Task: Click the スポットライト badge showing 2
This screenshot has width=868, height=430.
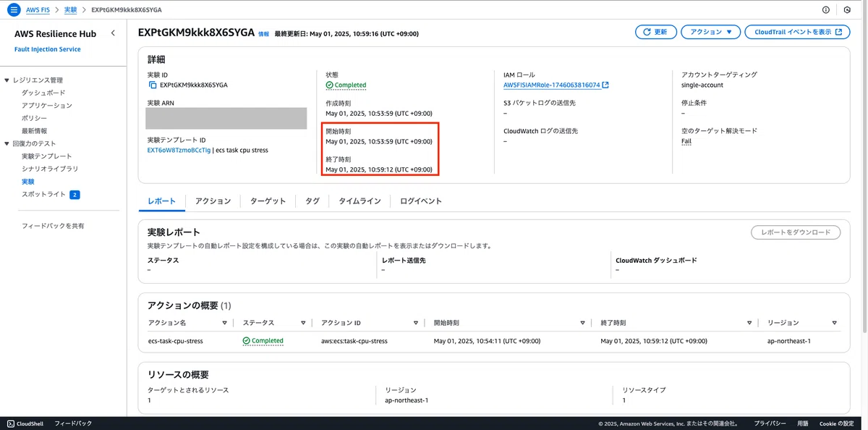Action: tap(75, 195)
